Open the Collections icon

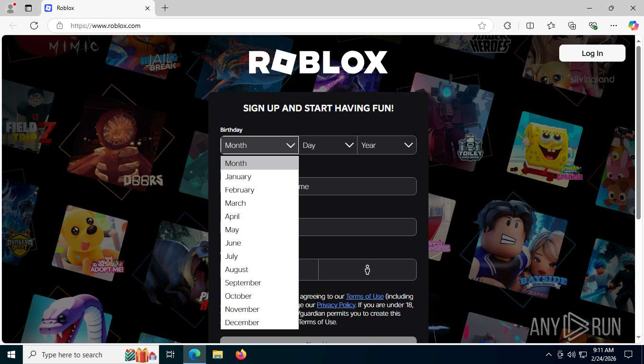pos(572,26)
